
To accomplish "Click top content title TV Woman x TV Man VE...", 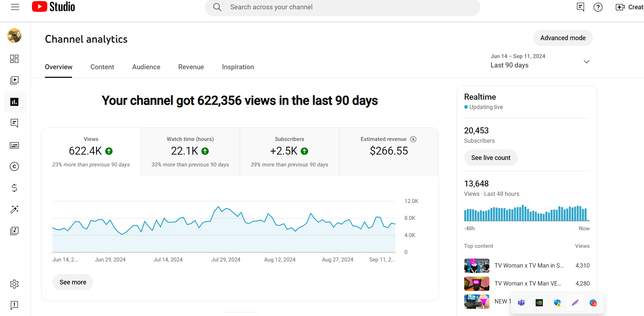I will tap(528, 284).
